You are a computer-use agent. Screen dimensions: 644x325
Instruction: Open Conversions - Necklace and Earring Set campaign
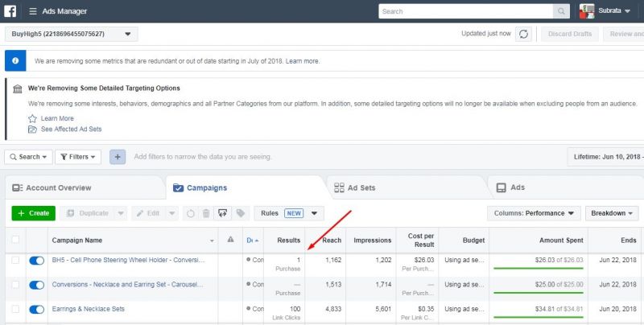click(127, 285)
